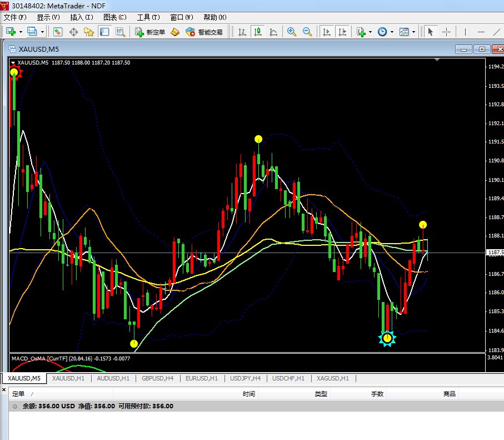
Task: Toggle the Navigator folder-star icon
Action: point(89,32)
